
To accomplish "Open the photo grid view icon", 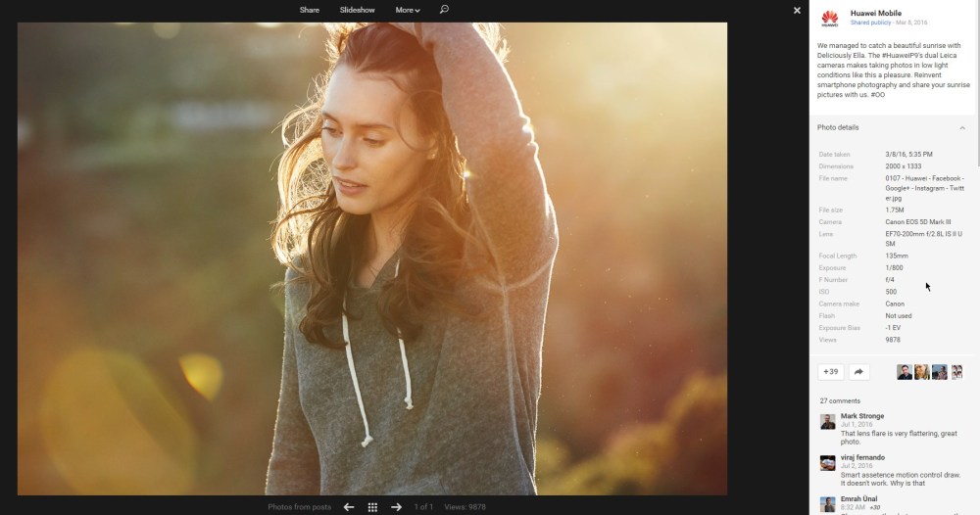I will point(372,507).
